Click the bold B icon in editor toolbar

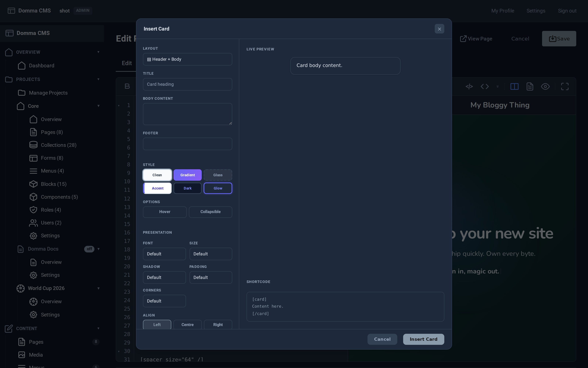127,86
